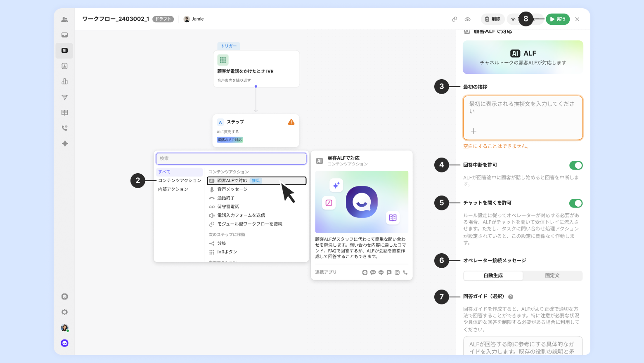Open the sparkle star icon in sidebar
The image size is (644, 363).
tap(65, 144)
